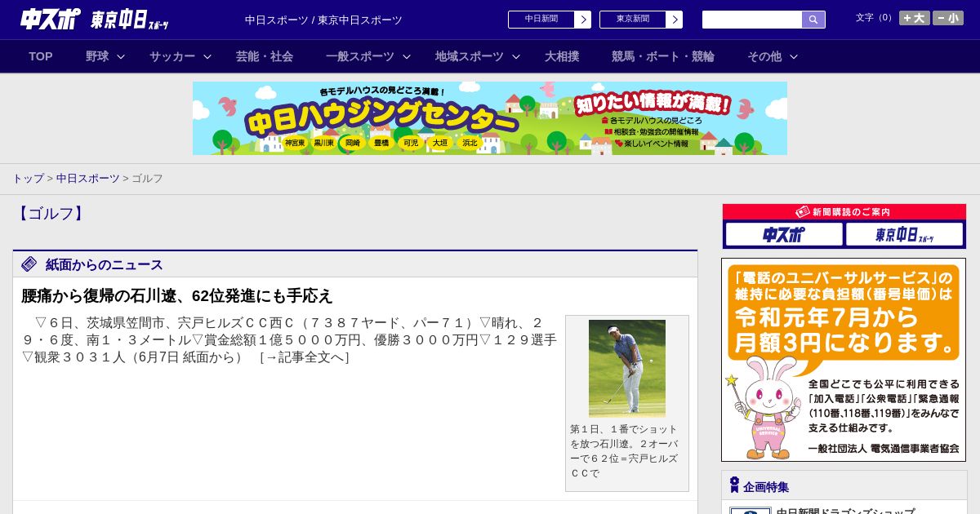Screen dimensions: 980x514
Task: Increase text size with ＋大 button
Action: coord(915,18)
